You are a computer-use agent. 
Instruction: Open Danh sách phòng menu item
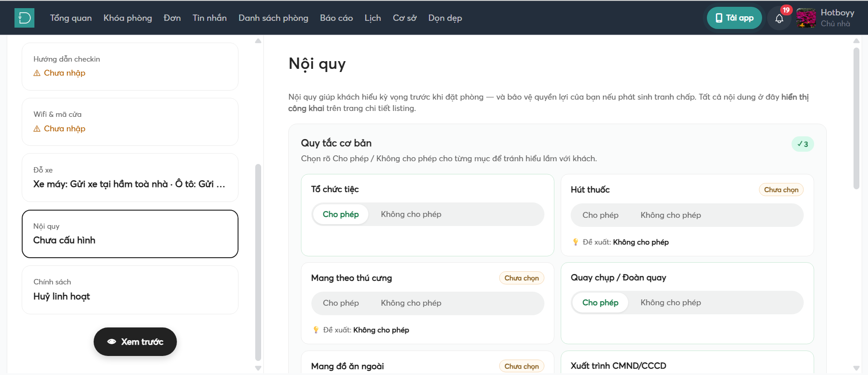273,18
